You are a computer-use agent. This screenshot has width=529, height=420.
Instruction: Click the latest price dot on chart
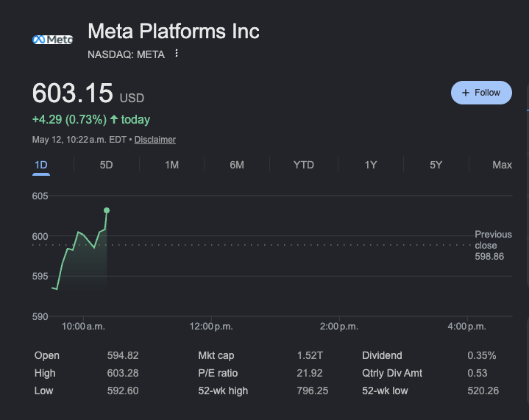(x=107, y=210)
